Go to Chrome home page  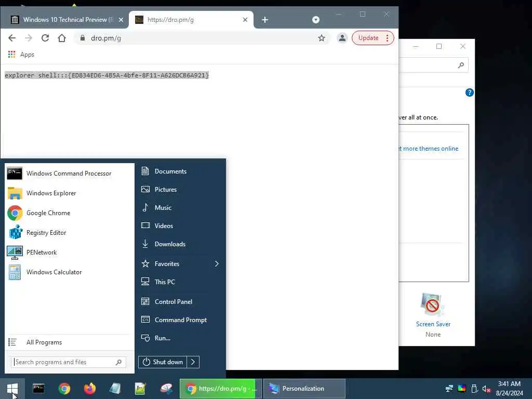click(62, 38)
